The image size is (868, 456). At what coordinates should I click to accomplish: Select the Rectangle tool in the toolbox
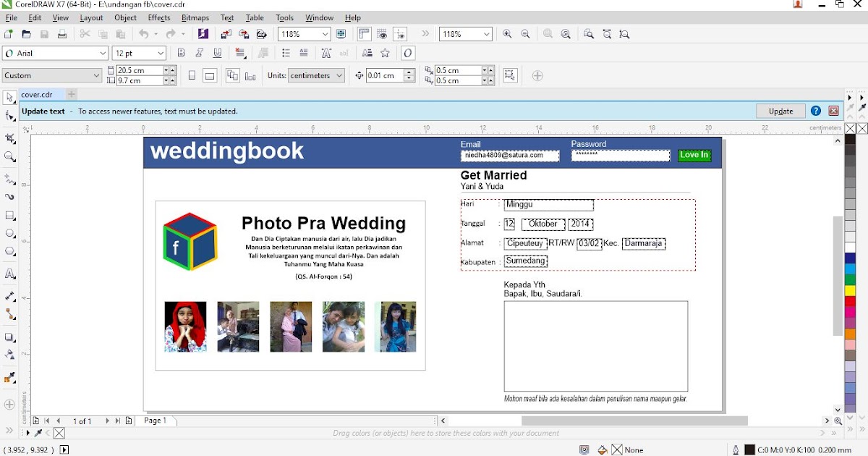[10, 216]
